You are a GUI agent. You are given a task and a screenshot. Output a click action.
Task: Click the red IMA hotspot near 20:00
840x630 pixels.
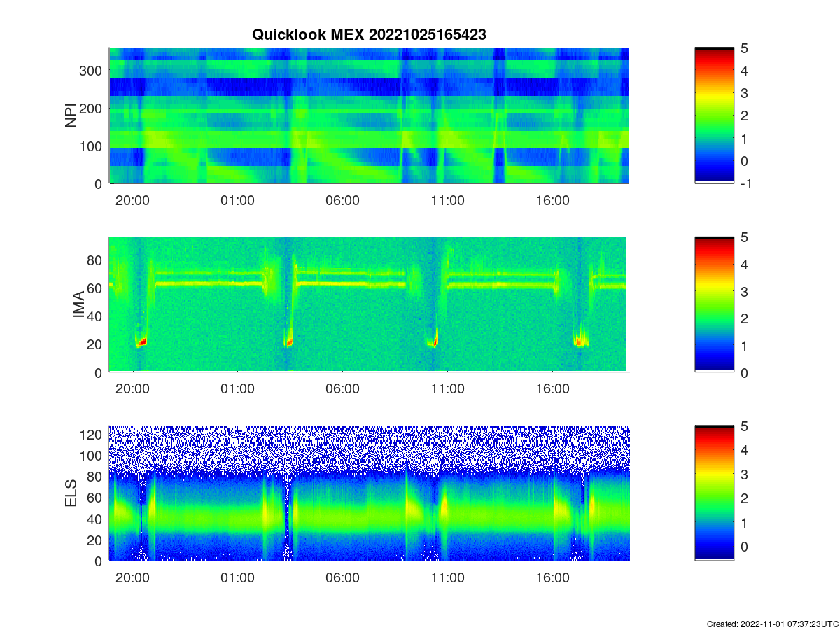pos(143,342)
